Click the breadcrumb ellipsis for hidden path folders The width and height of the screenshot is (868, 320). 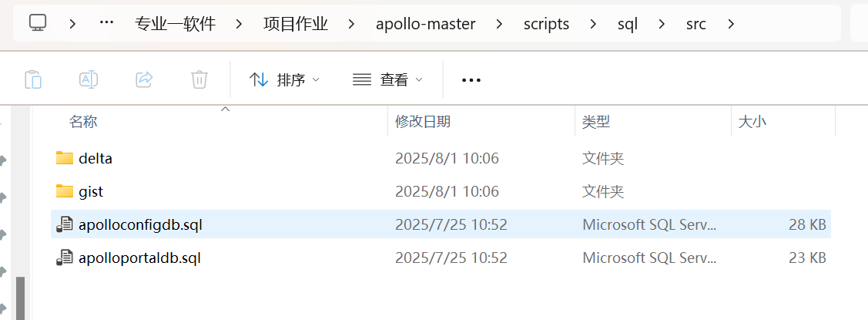point(106,24)
